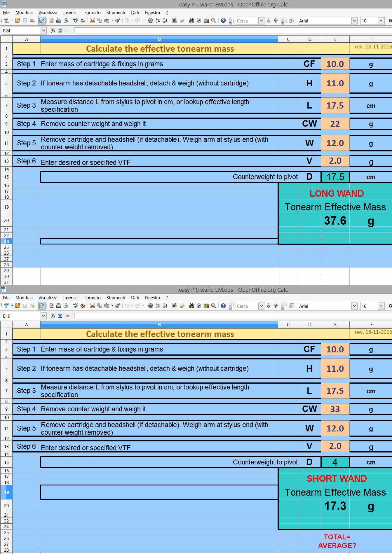This screenshot has height=554, width=392.
Task: Copy selection in the L wand window
Action: 100,21
